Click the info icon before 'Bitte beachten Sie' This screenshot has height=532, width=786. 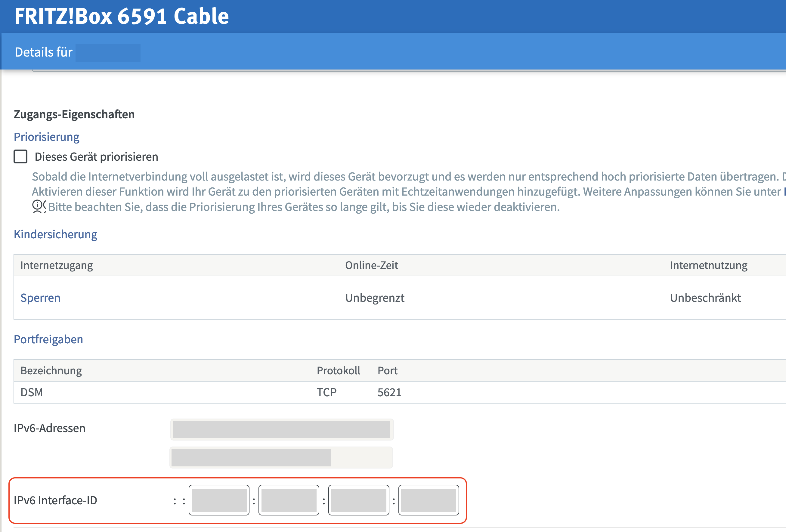[x=37, y=205]
